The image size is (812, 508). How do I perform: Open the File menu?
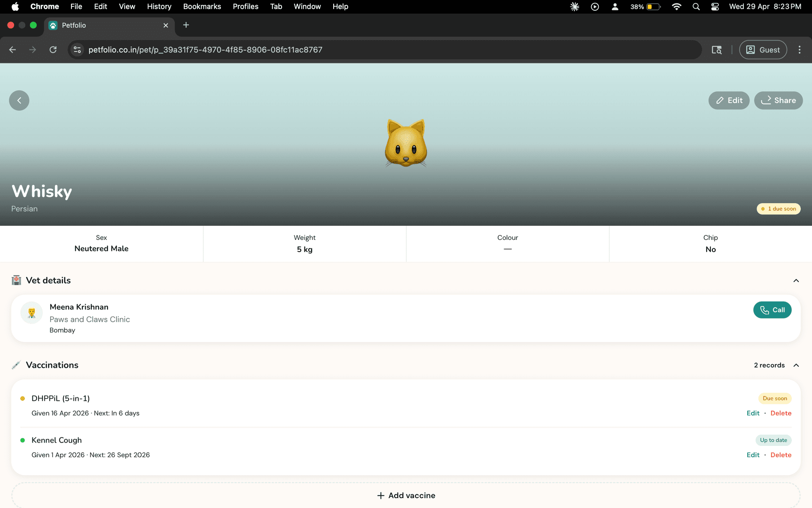click(x=76, y=7)
